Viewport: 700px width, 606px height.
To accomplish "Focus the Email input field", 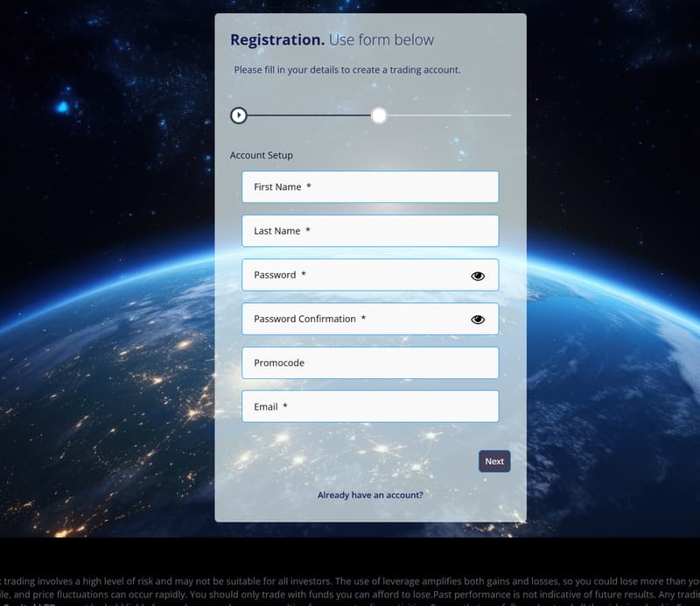I will click(x=370, y=406).
